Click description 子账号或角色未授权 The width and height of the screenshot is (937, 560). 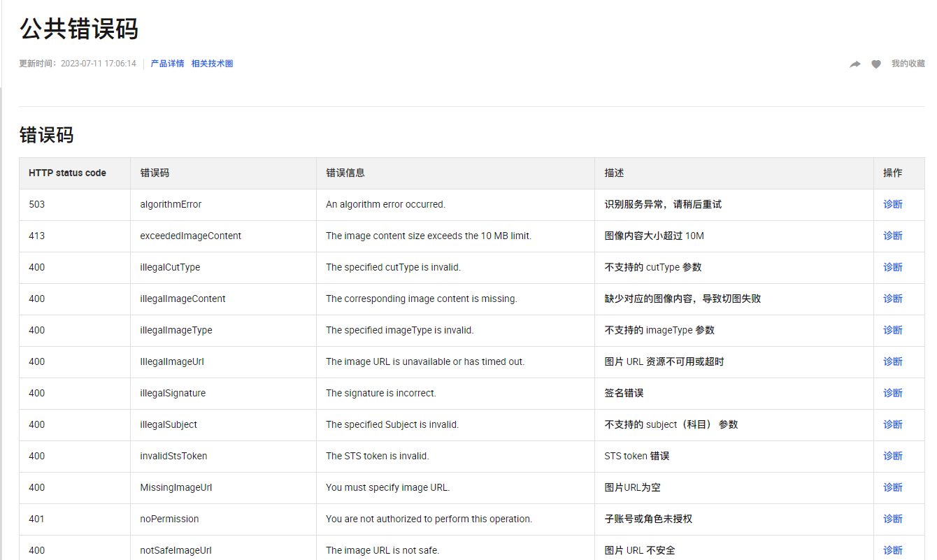click(x=648, y=519)
